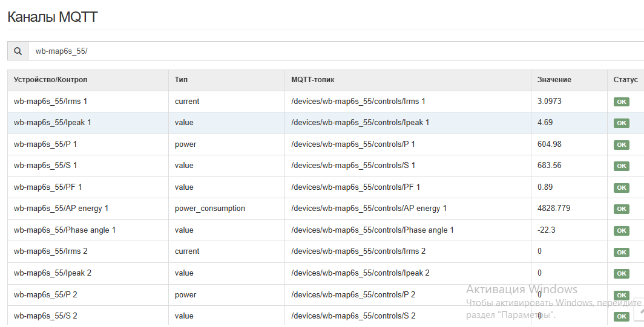644x327 pixels.
Task: Click the wb-map6s_55/AP energy 1 control name
Action: coord(61,209)
